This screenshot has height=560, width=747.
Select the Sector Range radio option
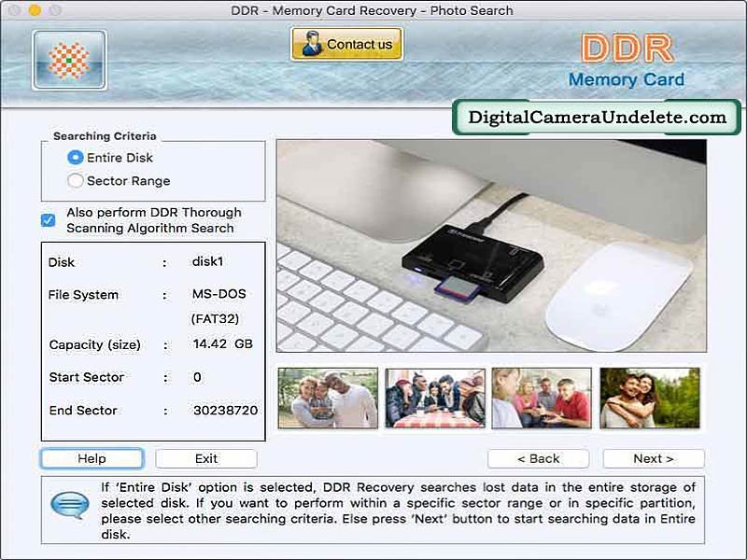click(76, 181)
